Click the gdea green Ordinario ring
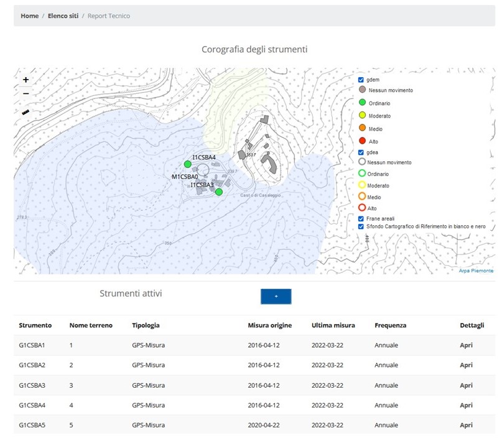The width and height of the screenshot is (502, 448). (x=362, y=173)
